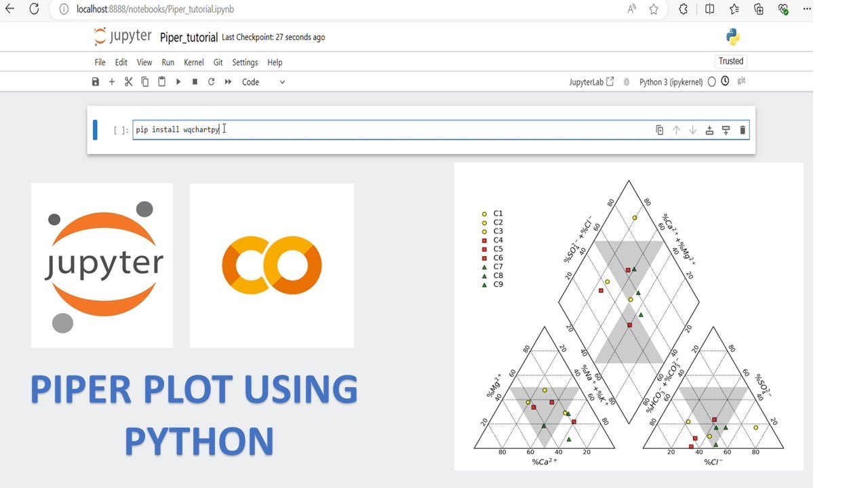Cut the selected cell with the scissors icon
The width and height of the screenshot is (868, 488).
point(128,82)
